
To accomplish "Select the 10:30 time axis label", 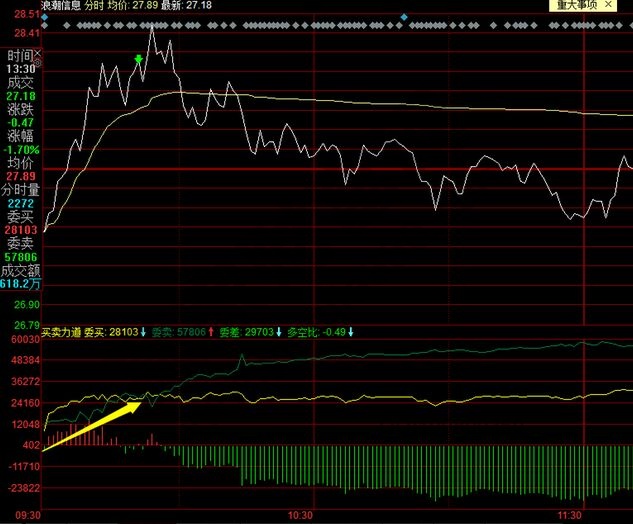I will coord(300,515).
